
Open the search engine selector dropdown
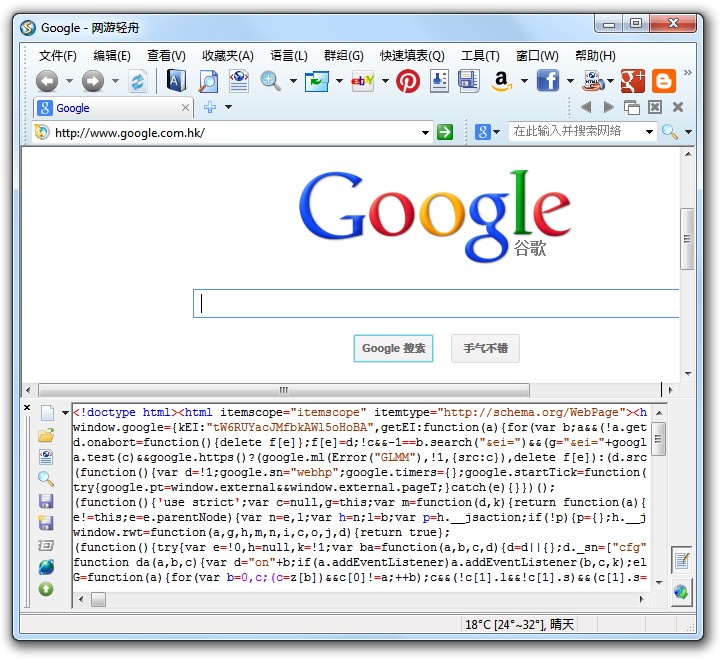(x=497, y=132)
